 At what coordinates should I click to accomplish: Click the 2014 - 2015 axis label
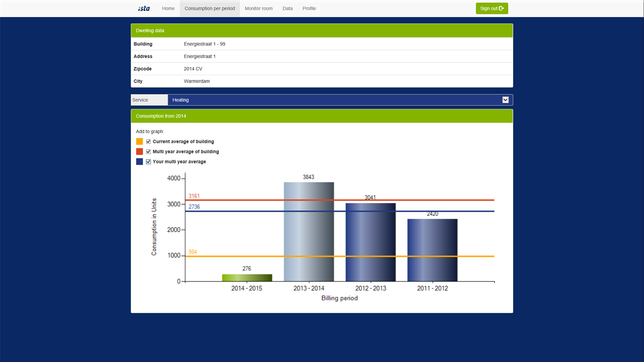[x=247, y=288]
